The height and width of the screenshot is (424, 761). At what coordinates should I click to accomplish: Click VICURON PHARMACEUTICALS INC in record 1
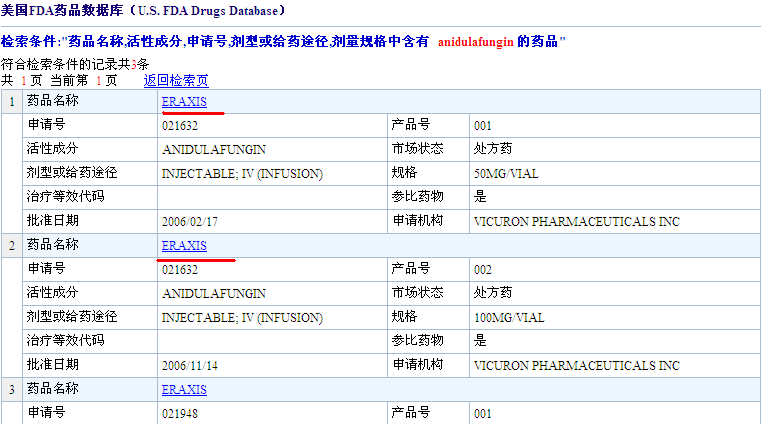click(x=577, y=222)
